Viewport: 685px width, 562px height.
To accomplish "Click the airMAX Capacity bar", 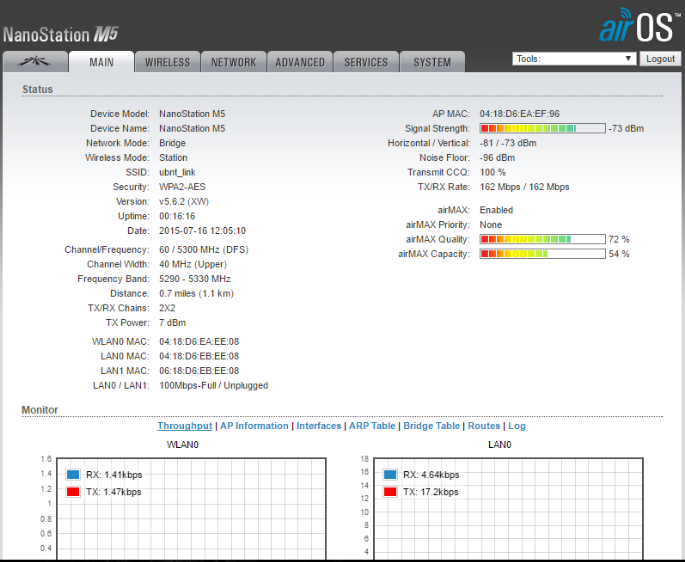I will (543, 253).
